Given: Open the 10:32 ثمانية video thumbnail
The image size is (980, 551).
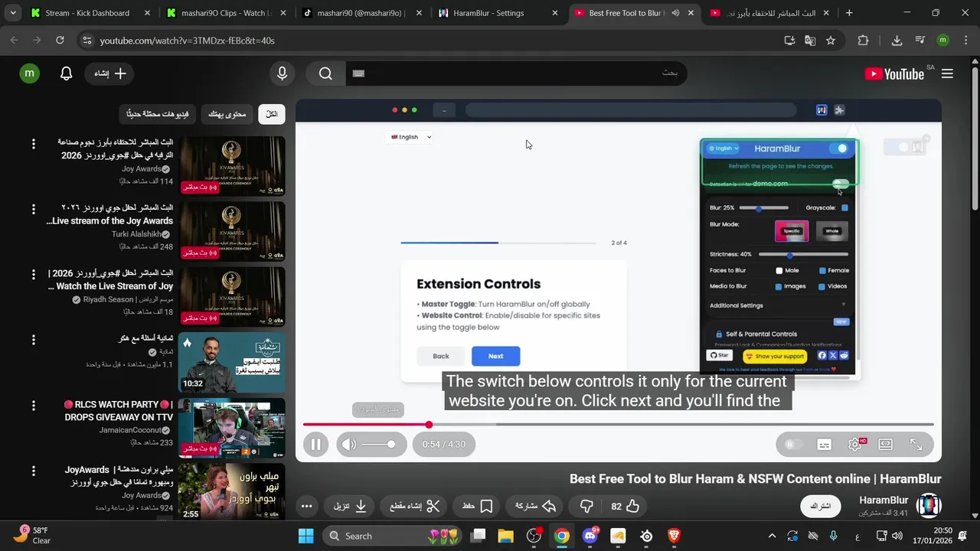Looking at the screenshot, I should (232, 363).
